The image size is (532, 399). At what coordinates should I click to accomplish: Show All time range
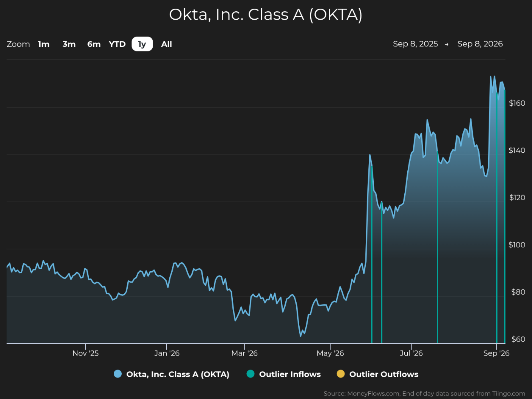click(167, 44)
